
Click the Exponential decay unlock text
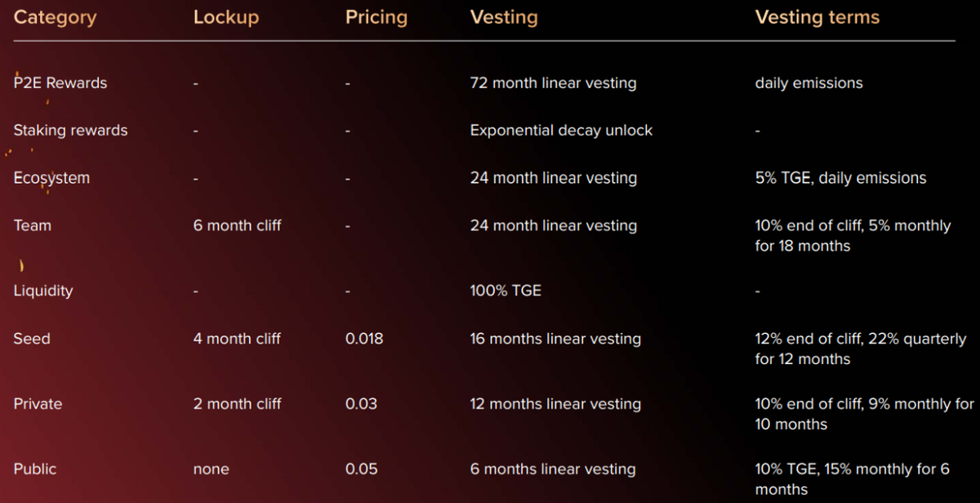pyautogui.click(x=561, y=130)
